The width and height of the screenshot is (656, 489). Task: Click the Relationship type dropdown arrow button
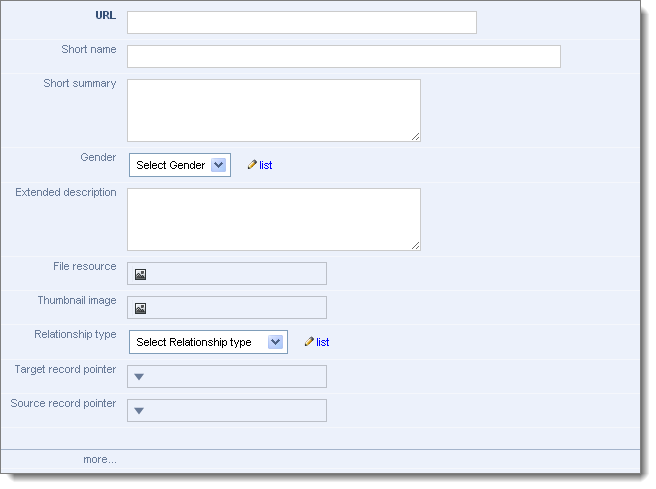[275, 342]
